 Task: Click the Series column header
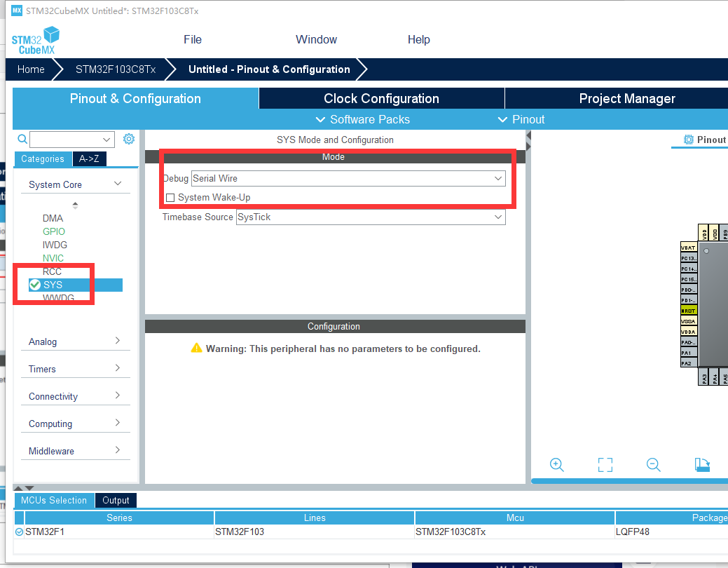tap(119, 518)
